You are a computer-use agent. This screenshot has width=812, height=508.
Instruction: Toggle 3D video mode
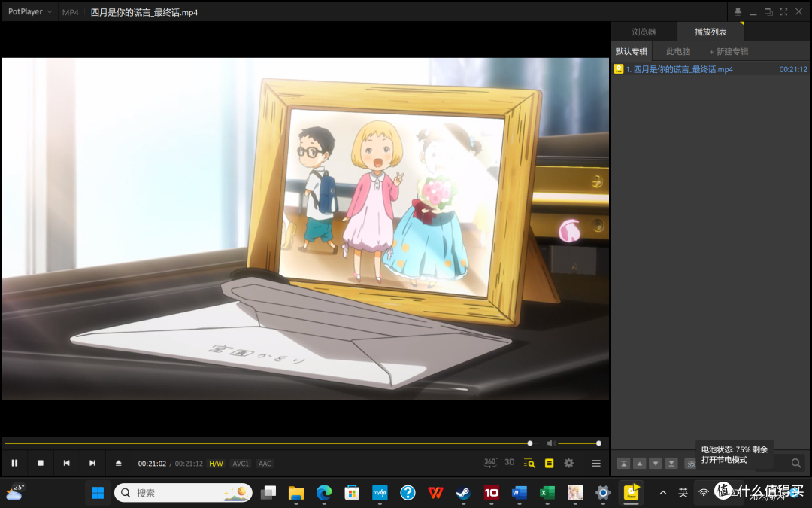point(510,463)
